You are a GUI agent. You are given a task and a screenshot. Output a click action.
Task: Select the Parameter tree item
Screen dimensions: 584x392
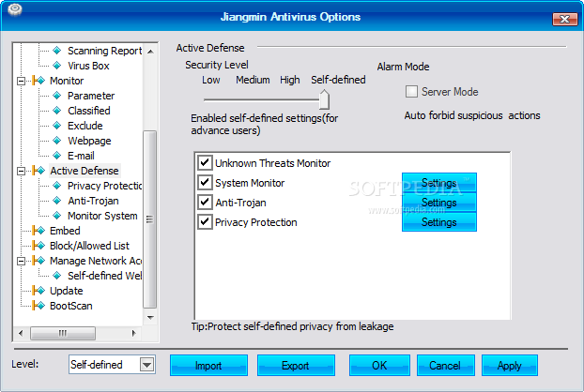click(x=91, y=96)
